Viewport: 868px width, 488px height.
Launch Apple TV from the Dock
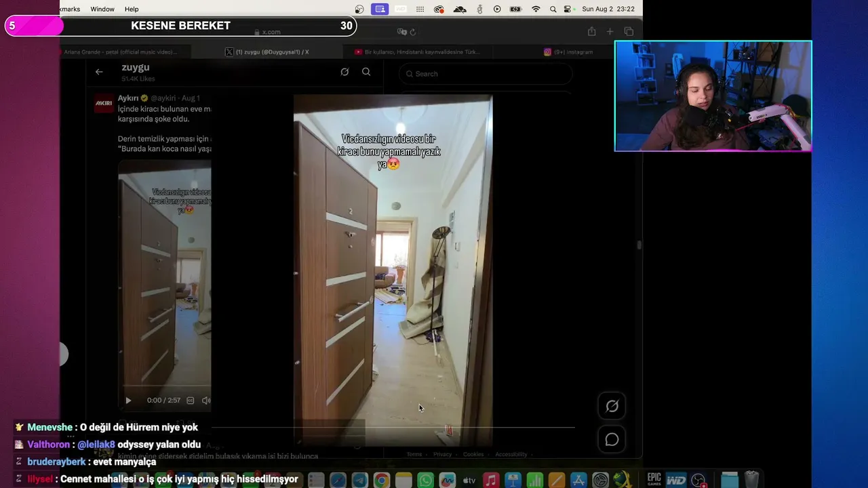(x=469, y=481)
